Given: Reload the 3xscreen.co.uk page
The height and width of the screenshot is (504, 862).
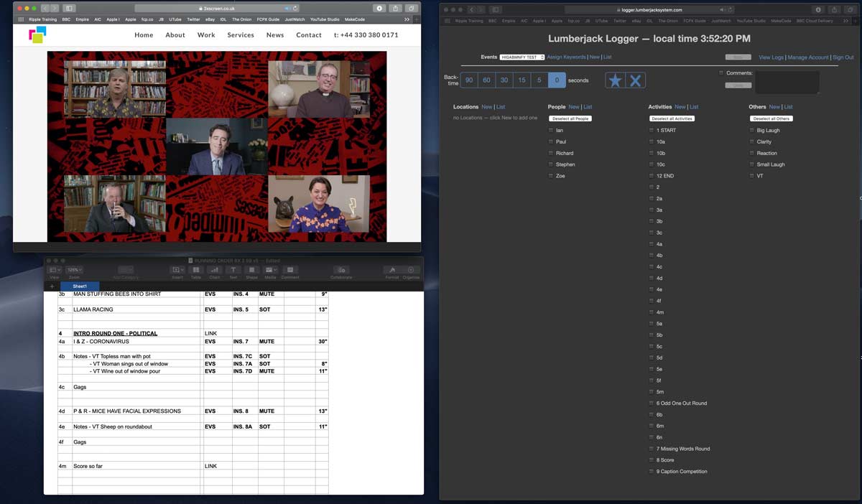Looking at the screenshot, I should pos(296,8).
